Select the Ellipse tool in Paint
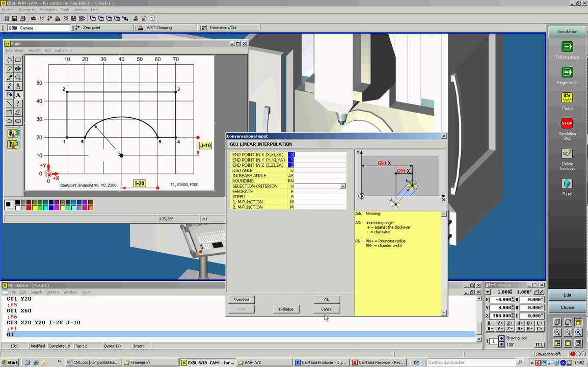This screenshot has width=588, height=367. (x=9, y=121)
